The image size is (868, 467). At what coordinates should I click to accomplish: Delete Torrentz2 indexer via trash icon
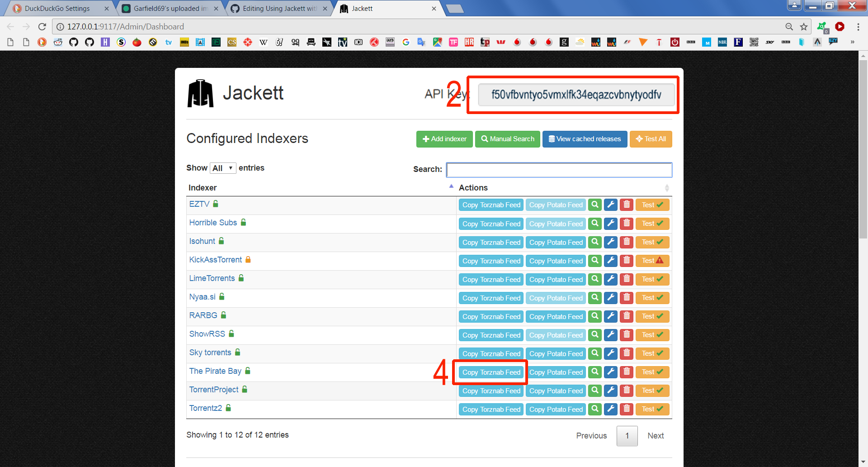[x=627, y=409]
